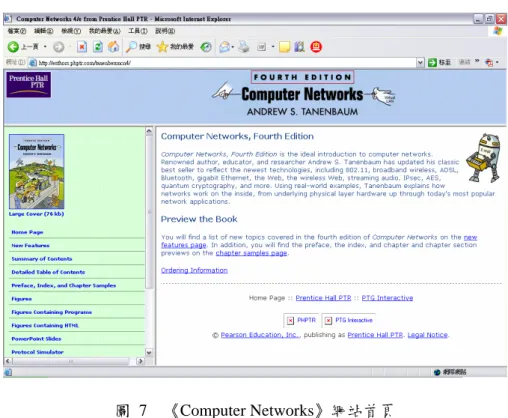The width and height of the screenshot is (508, 418).
Task: Open the Prentice Hall PTR footer nav link
Action: [323, 298]
